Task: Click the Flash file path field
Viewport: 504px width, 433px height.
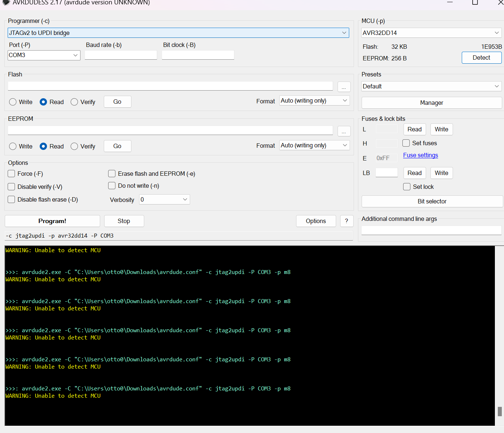Action: coord(170,86)
